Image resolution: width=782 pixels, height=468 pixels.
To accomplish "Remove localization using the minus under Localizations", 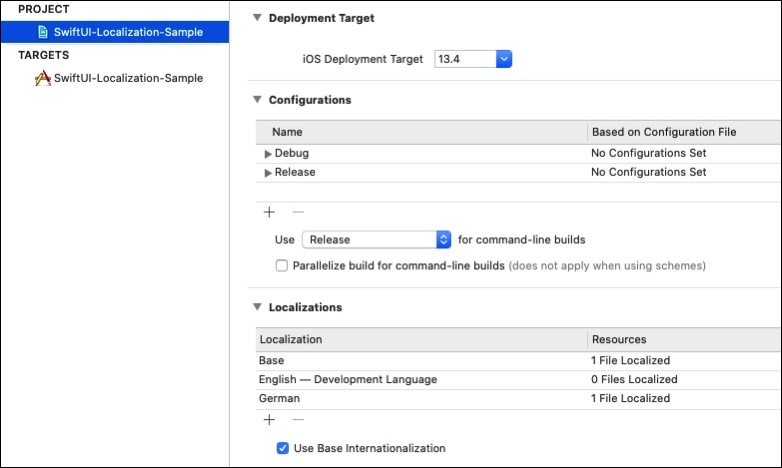I will coord(298,420).
